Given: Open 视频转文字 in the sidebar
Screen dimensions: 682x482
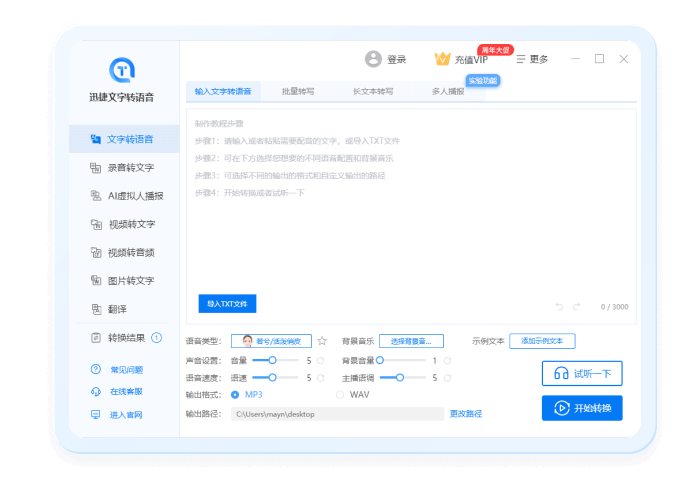Looking at the screenshot, I should (x=124, y=224).
